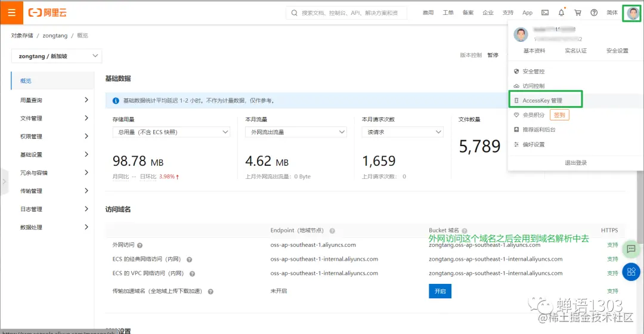Click the info icon in the data notice
The width and height of the screenshot is (644, 334).
116,101
